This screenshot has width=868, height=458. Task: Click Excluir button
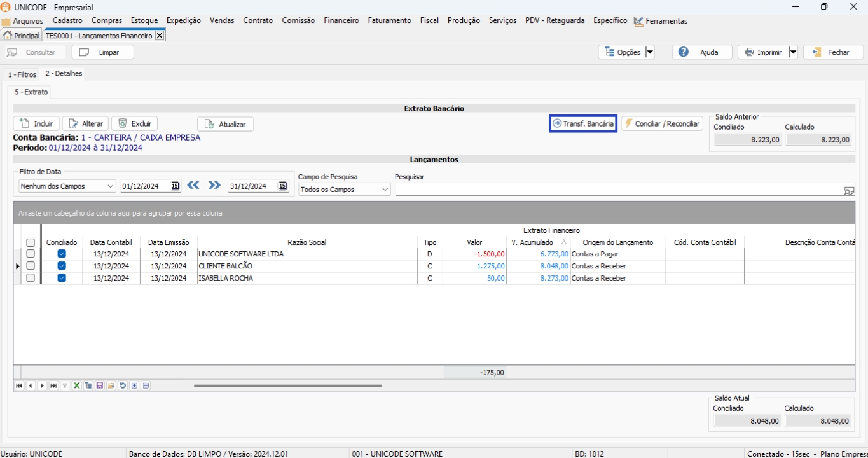point(134,124)
